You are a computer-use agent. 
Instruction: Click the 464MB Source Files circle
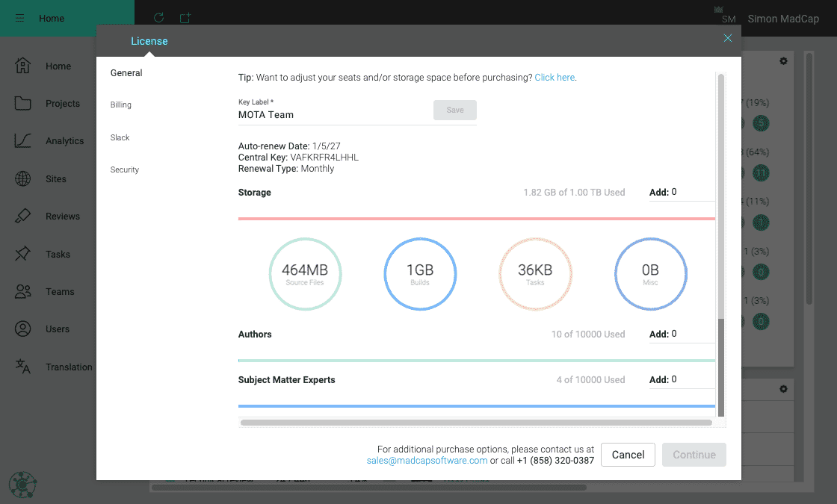tap(305, 273)
